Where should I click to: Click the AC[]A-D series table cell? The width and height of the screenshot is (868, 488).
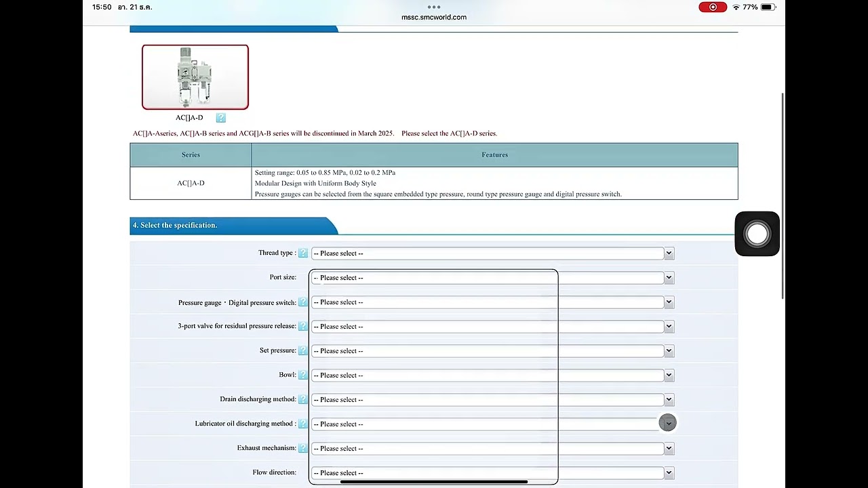coord(191,183)
